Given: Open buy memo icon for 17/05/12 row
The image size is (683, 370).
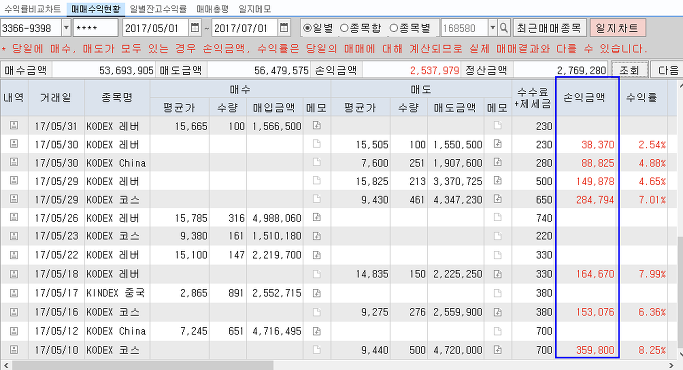Looking at the screenshot, I should coord(317,331).
